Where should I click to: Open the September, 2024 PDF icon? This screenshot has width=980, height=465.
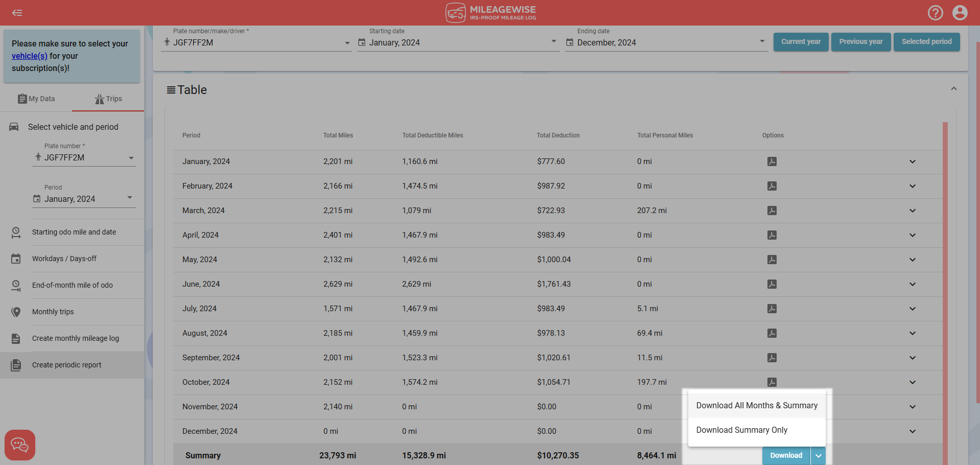[x=772, y=358]
